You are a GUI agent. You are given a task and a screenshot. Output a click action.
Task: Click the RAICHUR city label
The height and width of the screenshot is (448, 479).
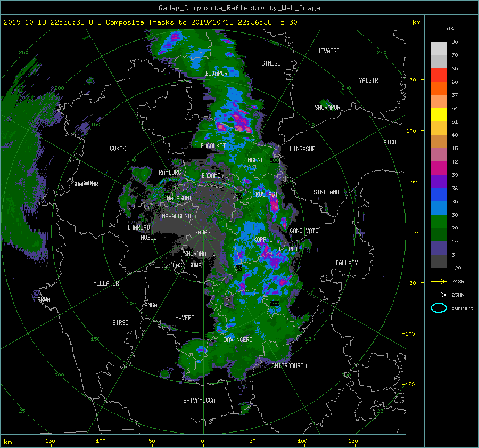coord(391,142)
